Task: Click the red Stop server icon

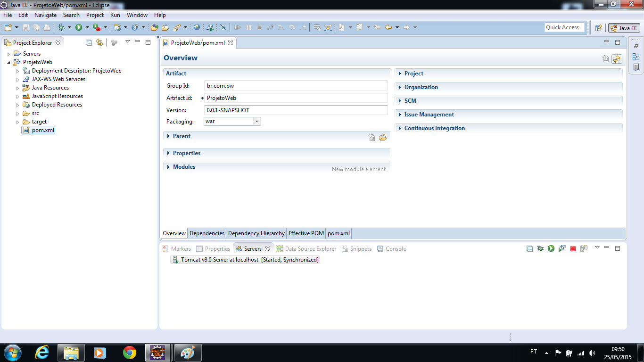Action: coord(573,248)
